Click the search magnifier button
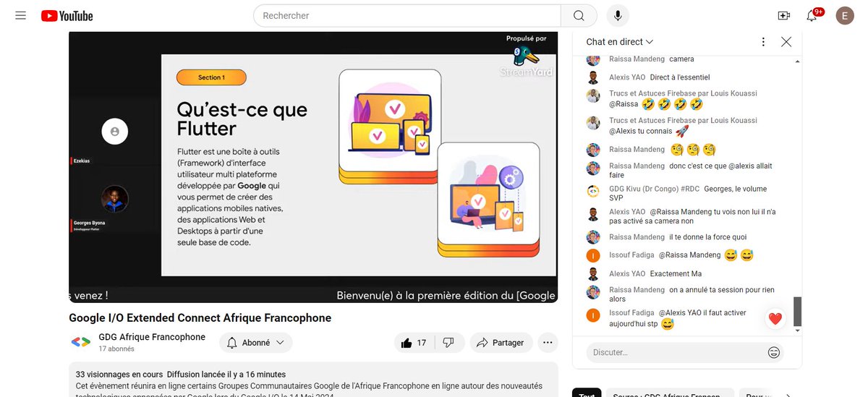Screen dimensions: 868x397 click(579, 15)
